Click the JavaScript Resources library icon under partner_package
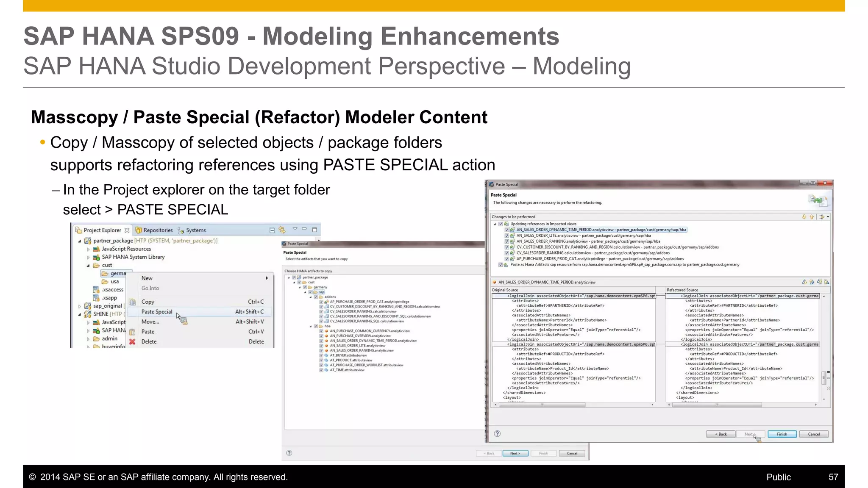Screen dimensions: 868x488 [96, 249]
